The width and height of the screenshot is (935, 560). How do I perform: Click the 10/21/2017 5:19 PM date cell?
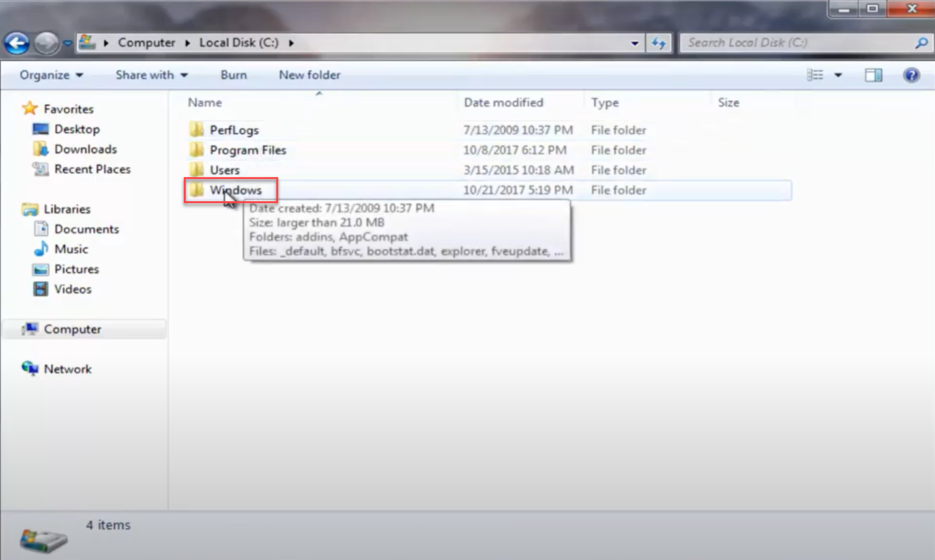[518, 190]
